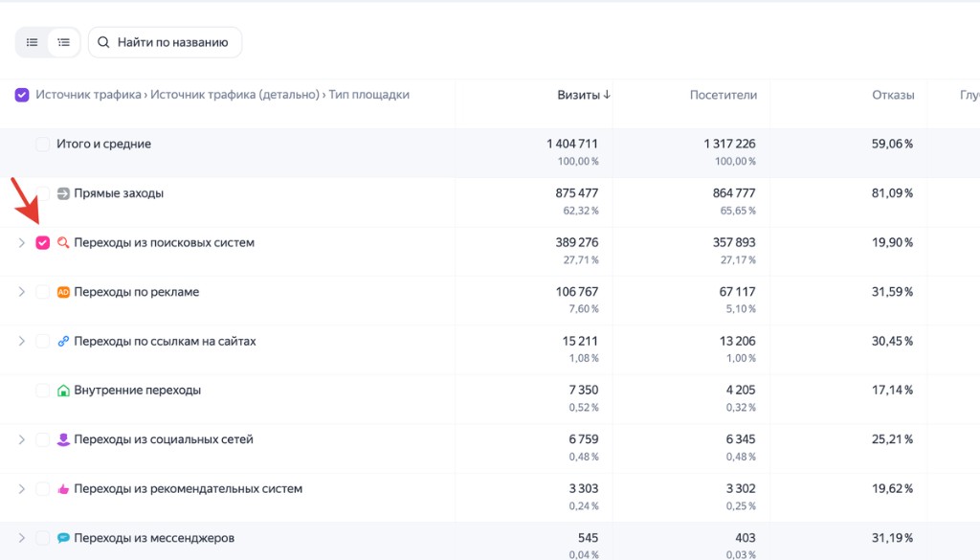Click the blue chain link icon

[x=63, y=341]
